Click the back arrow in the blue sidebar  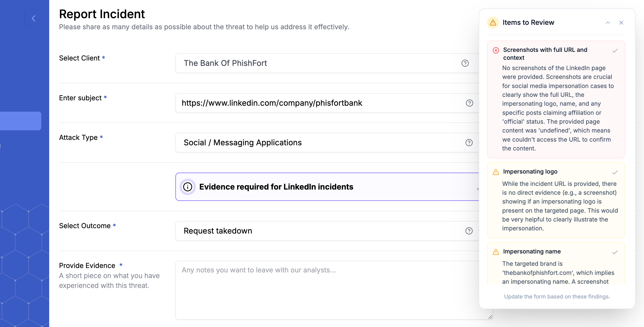pos(34,18)
